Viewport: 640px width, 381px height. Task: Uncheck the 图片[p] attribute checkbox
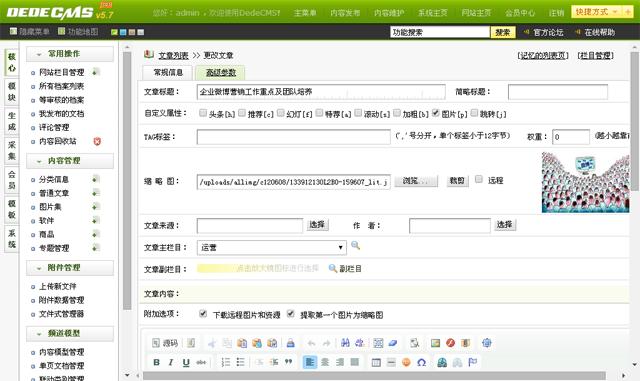pos(436,113)
